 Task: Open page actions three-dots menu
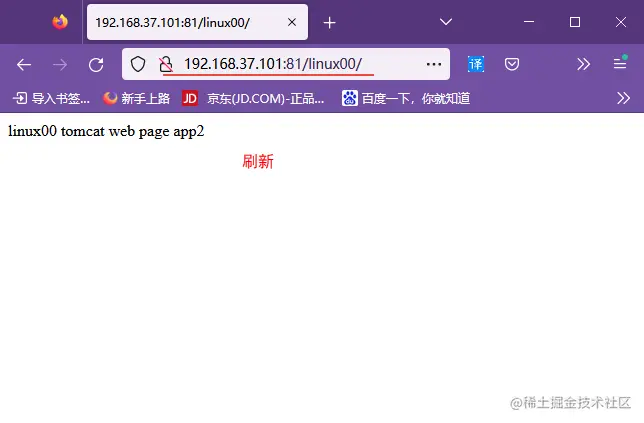click(434, 64)
